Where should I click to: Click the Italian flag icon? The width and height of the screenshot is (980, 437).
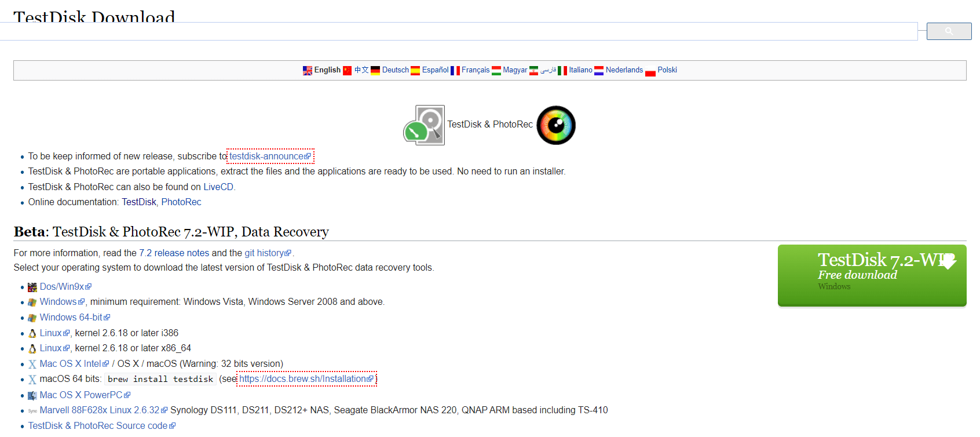pos(562,71)
